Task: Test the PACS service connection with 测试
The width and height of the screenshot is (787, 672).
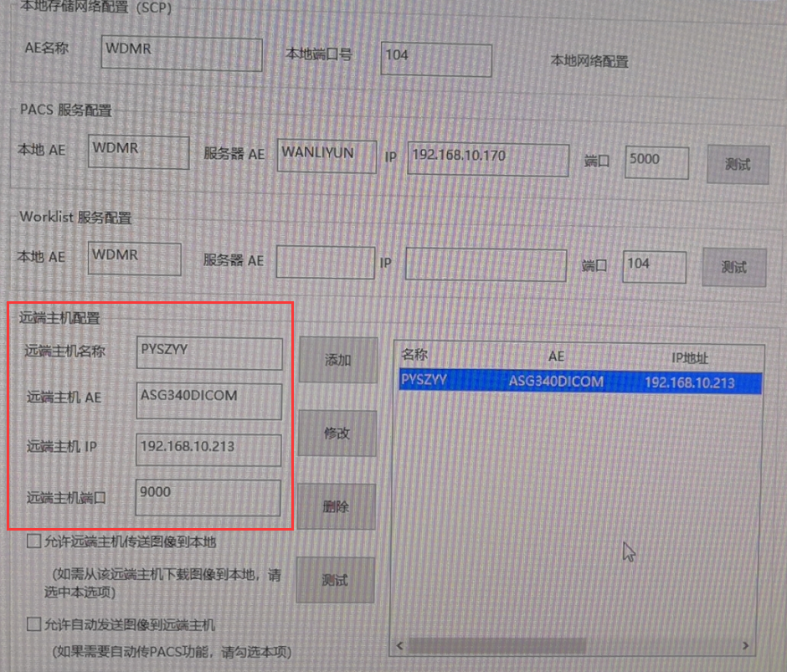Action: (736, 164)
